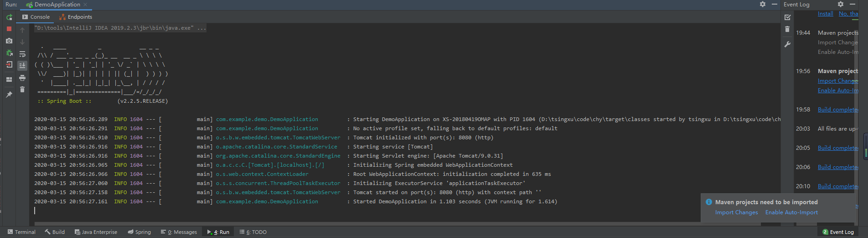Open the 20:05 Build completed link
Viewport: 868px width, 238px height.
[x=838, y=148]
